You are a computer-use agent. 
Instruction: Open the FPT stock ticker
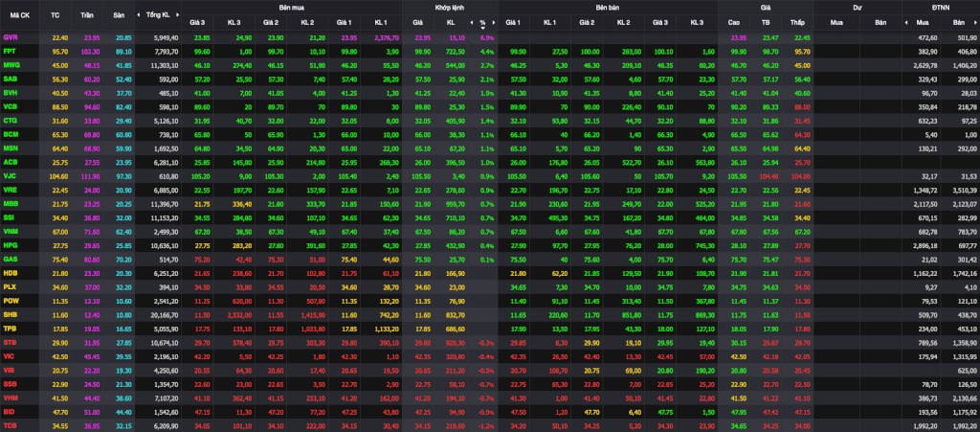[10, 52]
